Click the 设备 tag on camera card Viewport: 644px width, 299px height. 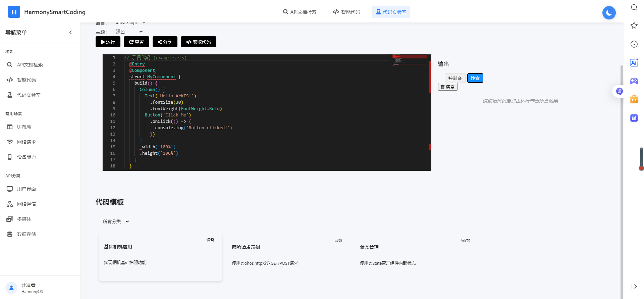[210, 240]
